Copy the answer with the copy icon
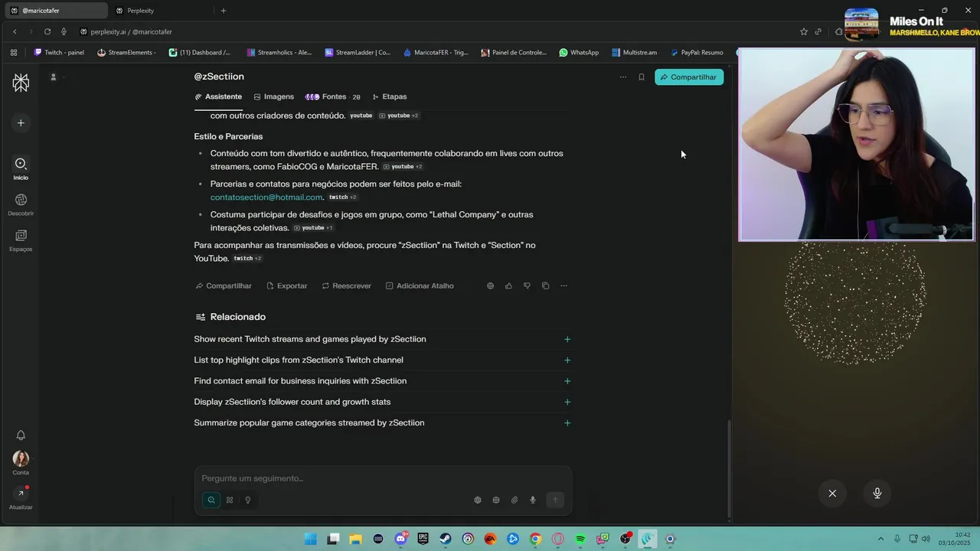The image size is (980, 551). 545,286
